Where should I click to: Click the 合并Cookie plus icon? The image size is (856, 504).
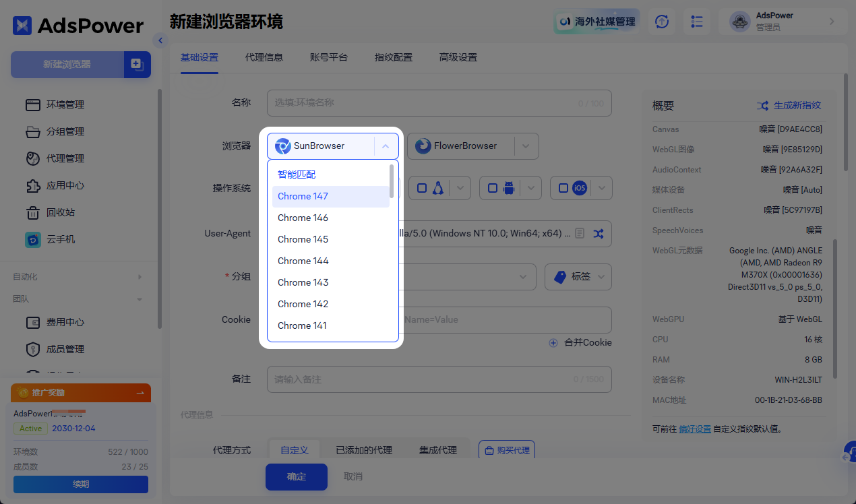click(x=553, y=342)
